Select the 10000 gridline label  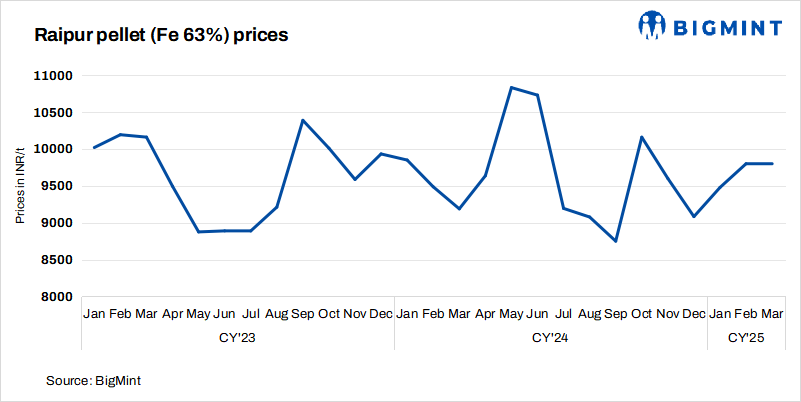[57, 150]
